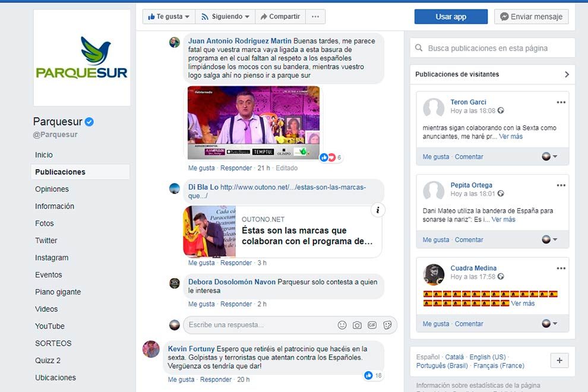Click Me gusta on Cuadra Medina post
The image size is (588, 392).
point(436,324)
